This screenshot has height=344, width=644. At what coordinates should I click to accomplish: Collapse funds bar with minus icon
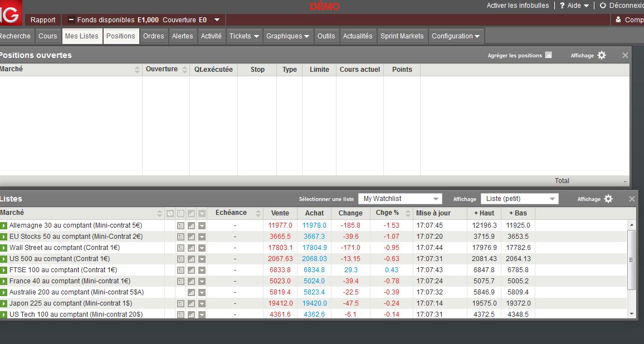71,19
